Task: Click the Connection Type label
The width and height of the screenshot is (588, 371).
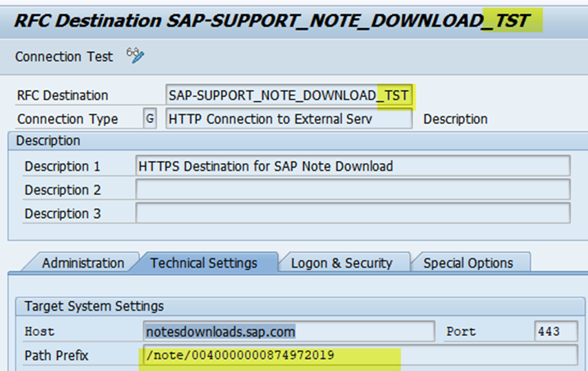Action: [x=67, y=119]
